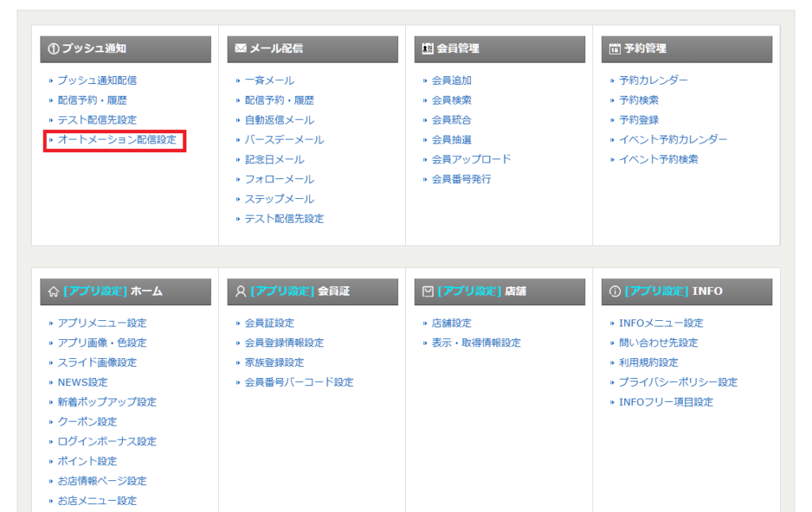Screen dimensions: 812x512
Task: Open クーポン設定 in home settings
Action: [x=87, y=422]
